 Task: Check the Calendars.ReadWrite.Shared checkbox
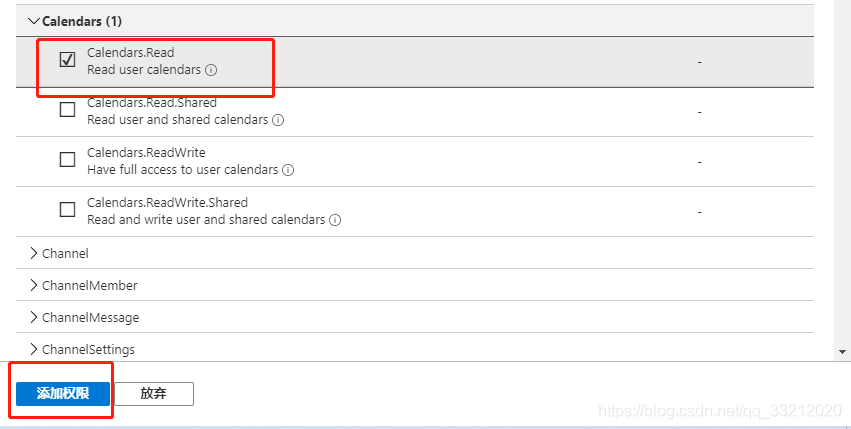pos(68,210)
